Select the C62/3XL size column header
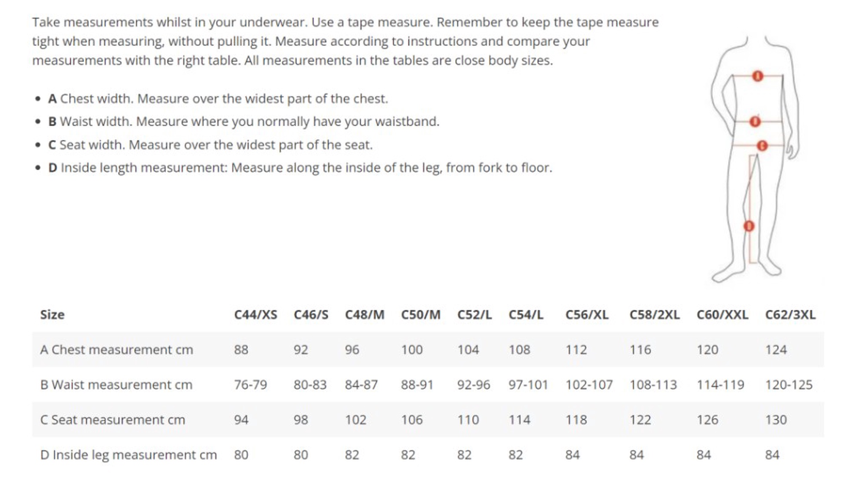The height and width of the screenshot is (480, 868). 790,315
